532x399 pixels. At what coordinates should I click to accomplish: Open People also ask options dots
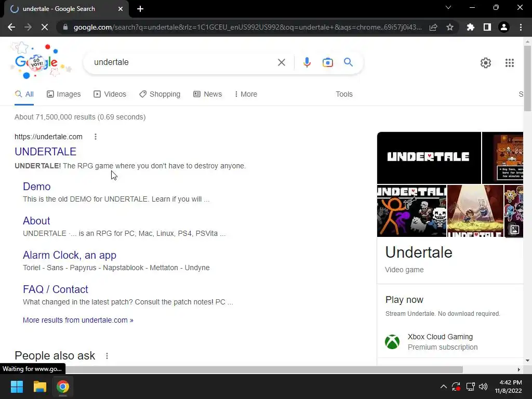pos(107,356)
